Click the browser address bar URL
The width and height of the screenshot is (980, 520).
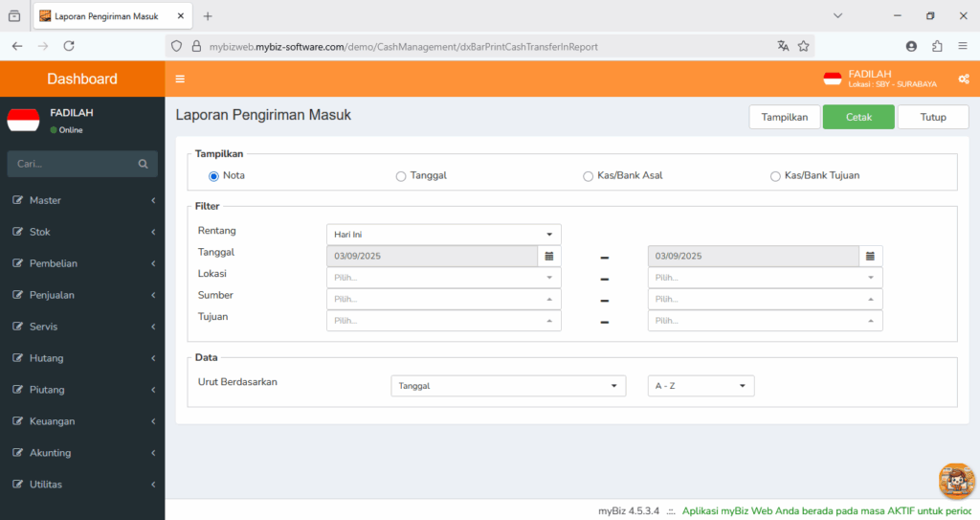click(404, 47)
